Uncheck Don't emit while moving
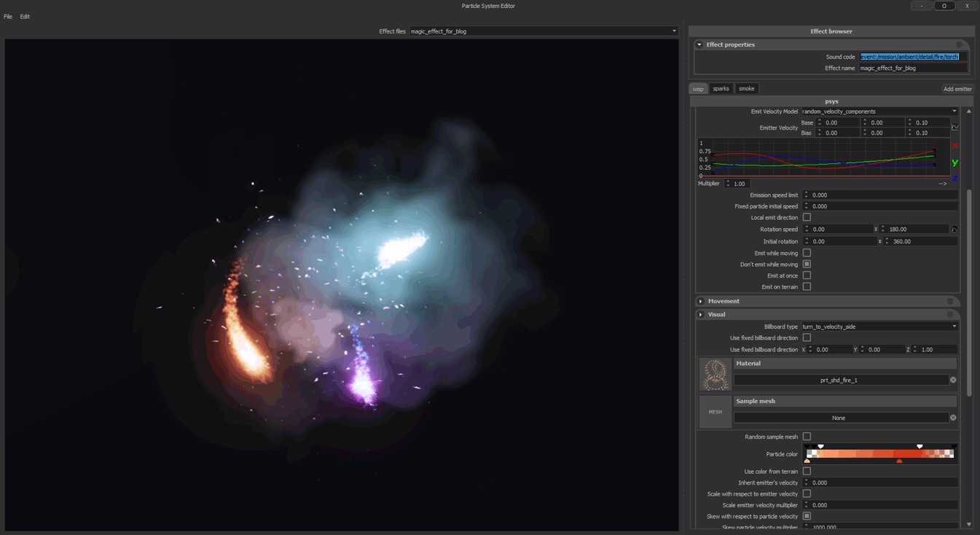The width and height of the screenshot is (980, 535). click(x=807, y=265)
